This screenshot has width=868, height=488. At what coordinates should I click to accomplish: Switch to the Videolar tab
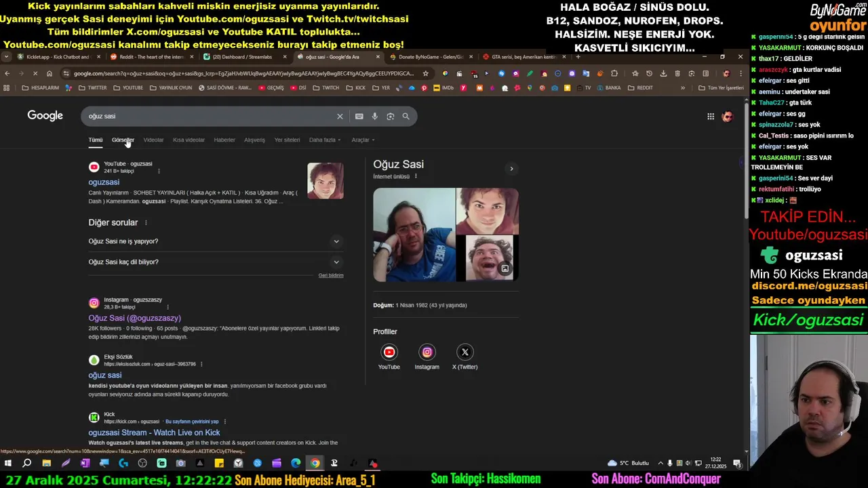(x=153, y=140)
